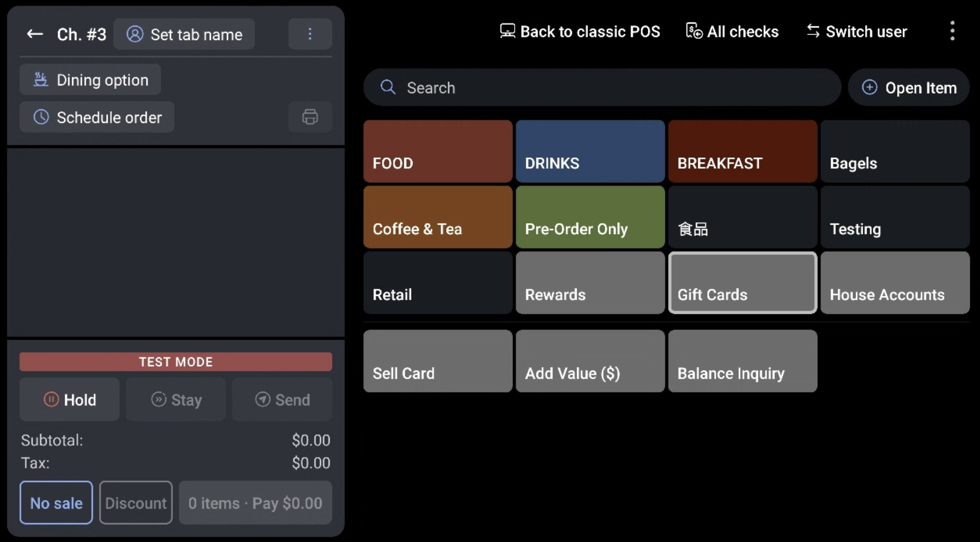The width and height of the screenshot is (980, 542).
Task: Click the printer icon for receipt
Action: tap(310, 117)
